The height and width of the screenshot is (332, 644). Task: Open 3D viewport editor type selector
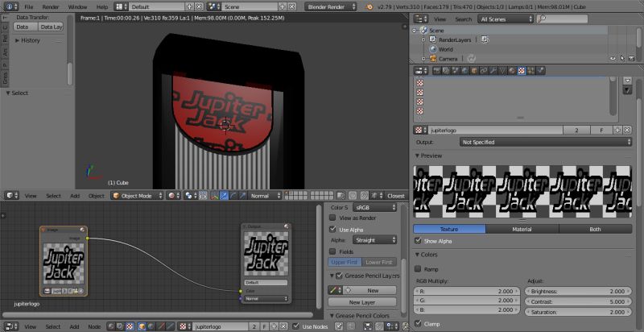[10, 196]
